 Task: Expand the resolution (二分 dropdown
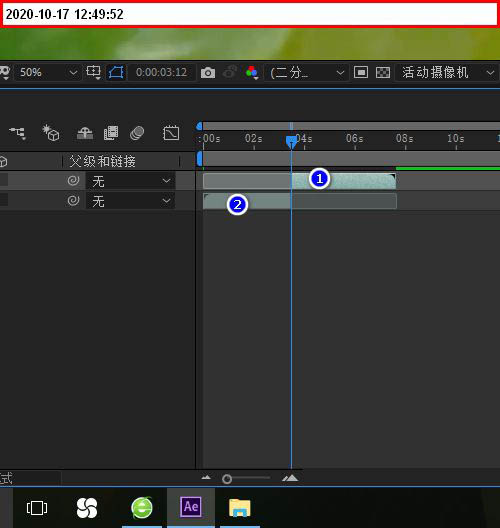[x=307, y=72]
